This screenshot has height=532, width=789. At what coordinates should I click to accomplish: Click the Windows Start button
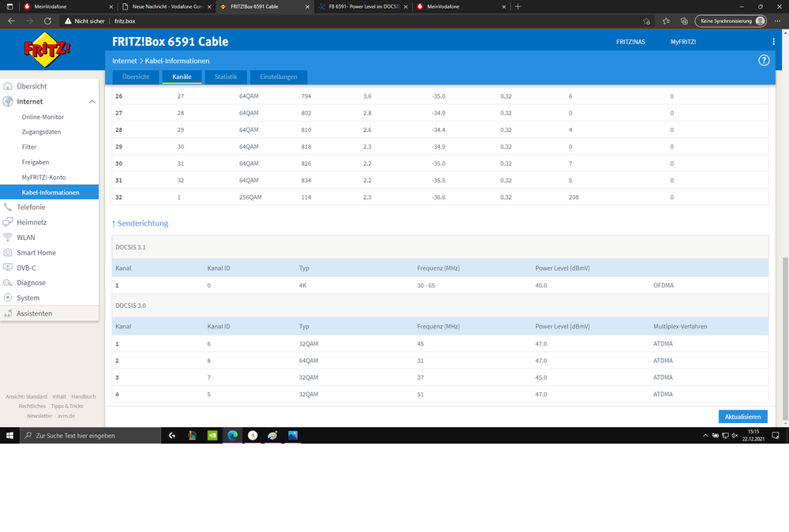tap(9, 436)
